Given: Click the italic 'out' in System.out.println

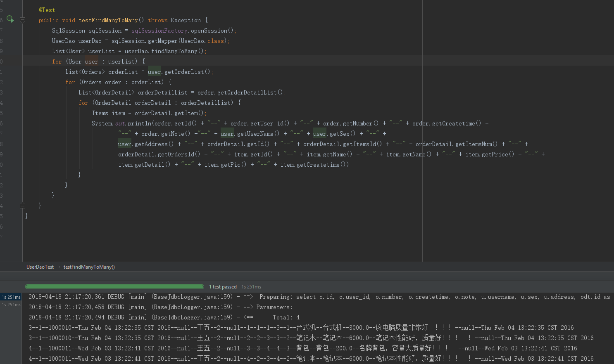Looking at the screenshot, I should coord(120,123).
